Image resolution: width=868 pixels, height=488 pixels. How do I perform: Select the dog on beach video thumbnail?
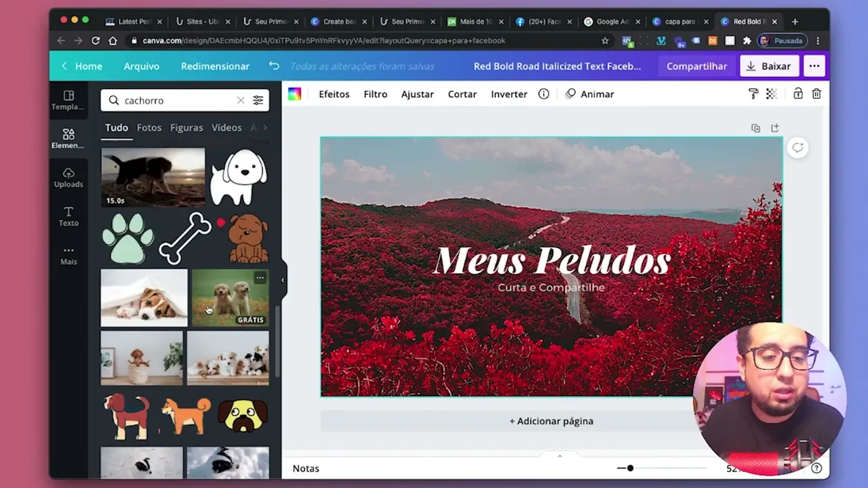point(153,177)
